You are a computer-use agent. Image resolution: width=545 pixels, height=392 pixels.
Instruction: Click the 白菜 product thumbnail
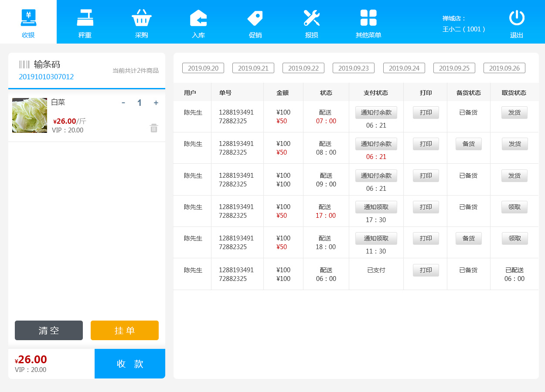[x=30, y=115]
